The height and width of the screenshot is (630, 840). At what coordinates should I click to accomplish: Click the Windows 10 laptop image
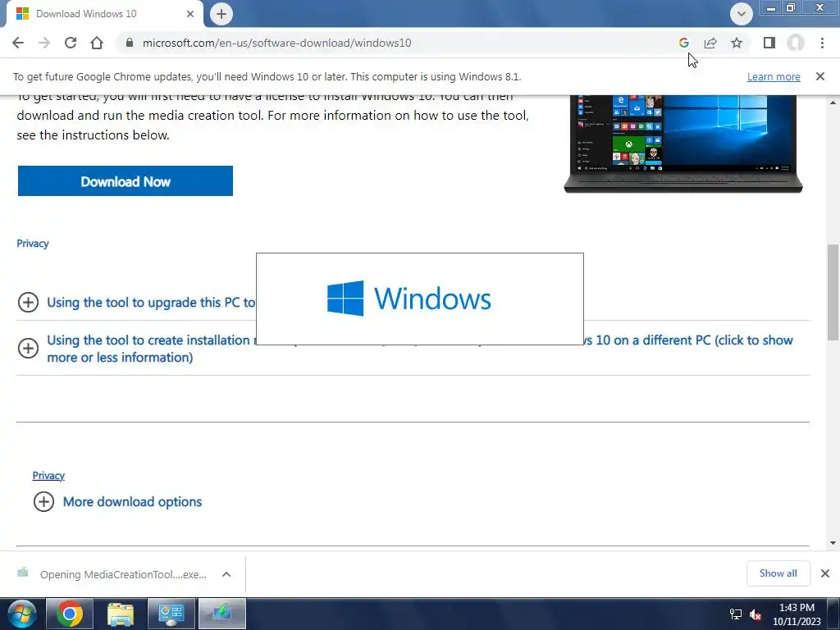pos(683,144)
